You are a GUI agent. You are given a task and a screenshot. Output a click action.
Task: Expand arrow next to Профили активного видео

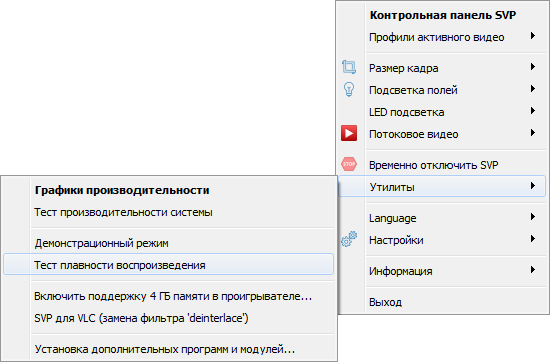[533, 36]
